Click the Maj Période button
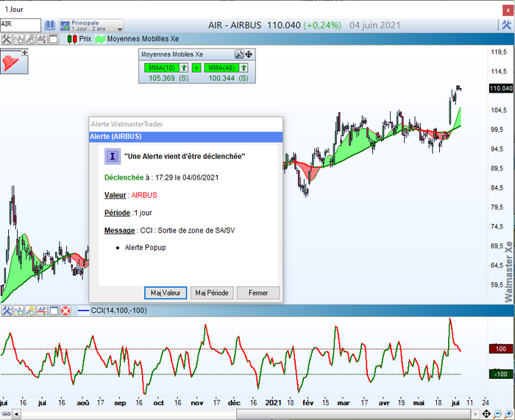Screen dimensions: 515x420 point(212,293)
